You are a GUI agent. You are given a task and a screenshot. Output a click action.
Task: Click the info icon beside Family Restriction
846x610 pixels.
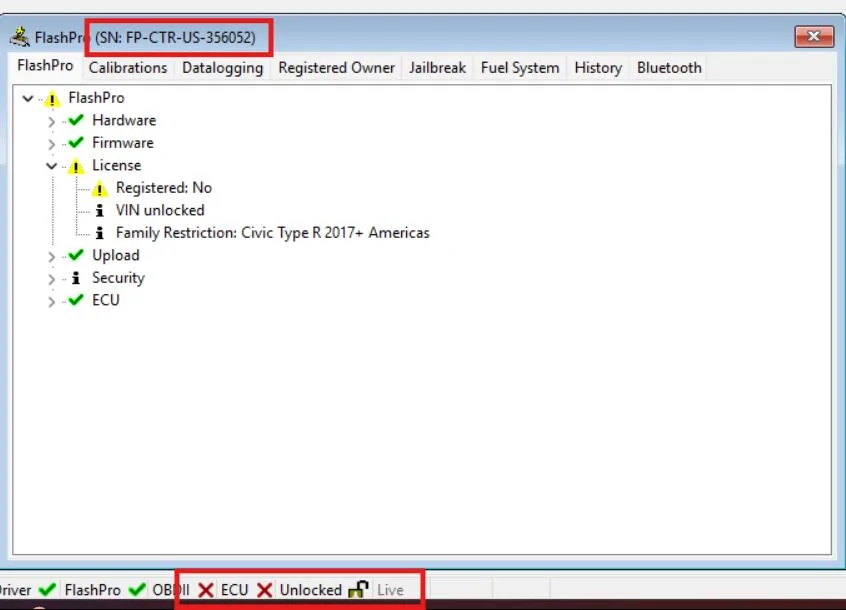[99, 233]
